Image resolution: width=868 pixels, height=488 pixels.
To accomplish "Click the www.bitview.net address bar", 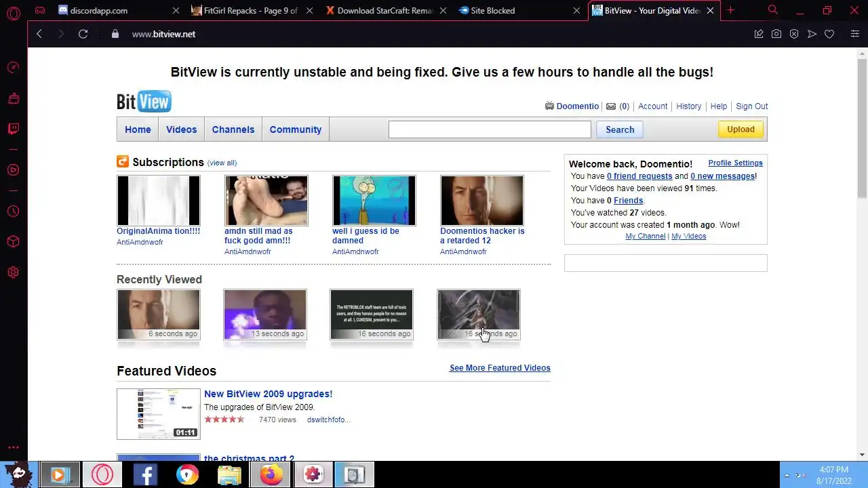I will [x=163, y=34].
